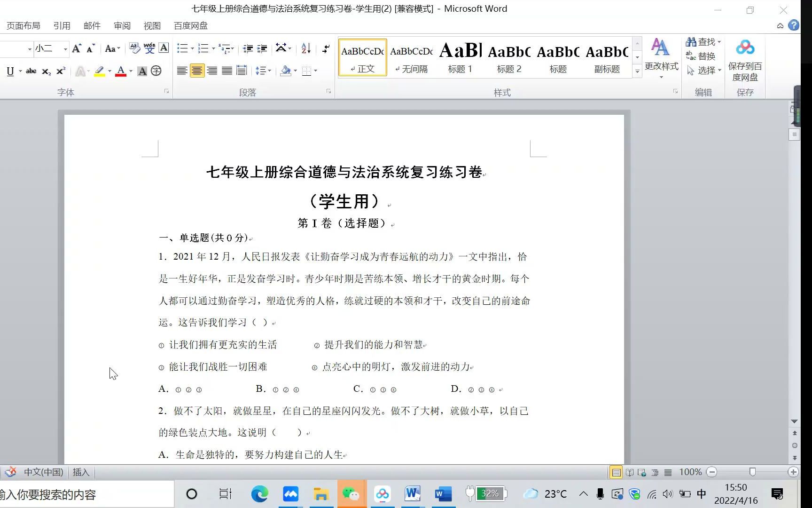Click the Grow Font icon

click(x=77, y=48)
